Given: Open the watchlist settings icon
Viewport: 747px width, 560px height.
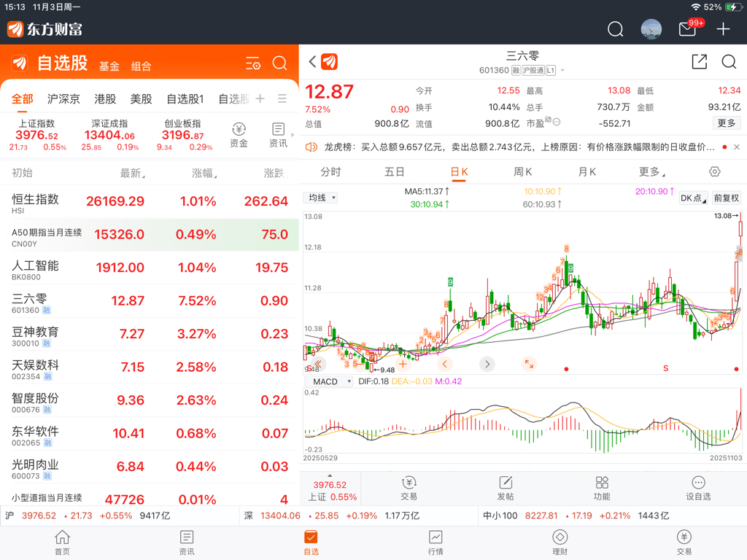Looking at the screenshot, I should point(253,63).
